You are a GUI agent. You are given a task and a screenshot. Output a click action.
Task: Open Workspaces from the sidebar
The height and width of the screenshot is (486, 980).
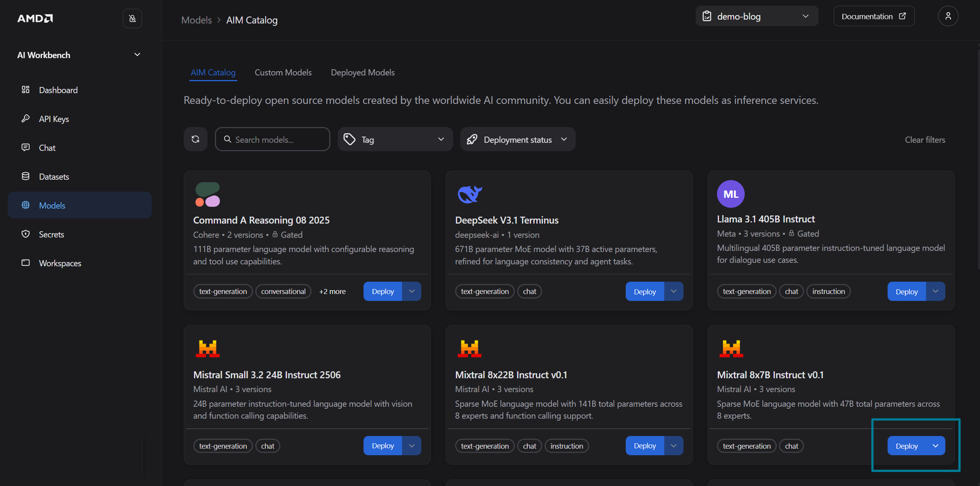click(60, 263)
